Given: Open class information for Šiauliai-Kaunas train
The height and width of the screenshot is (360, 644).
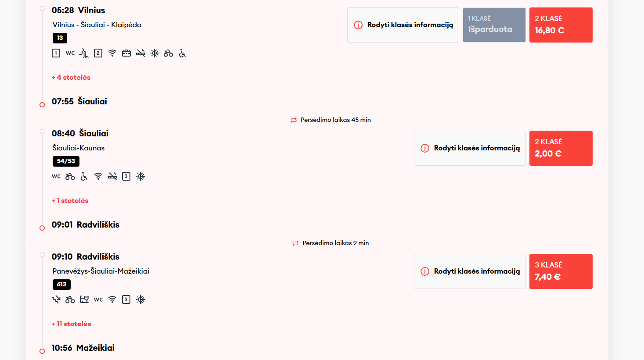Looking at the screenshot, I should coord(470,148).
